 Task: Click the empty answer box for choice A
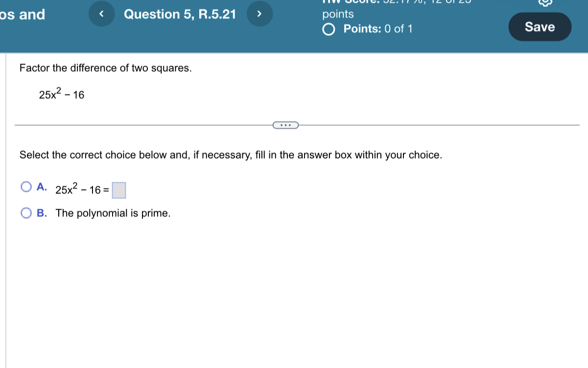[x=119, y=190]
